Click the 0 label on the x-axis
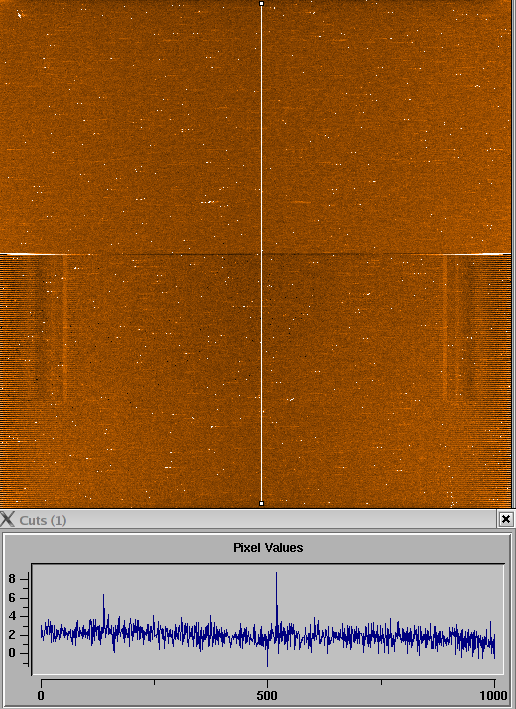 pos(41,695)
